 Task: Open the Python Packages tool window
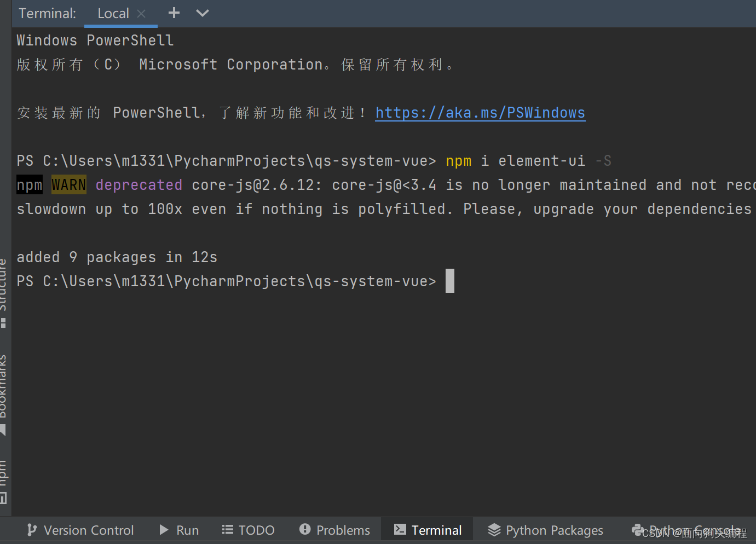coord(545,530)
